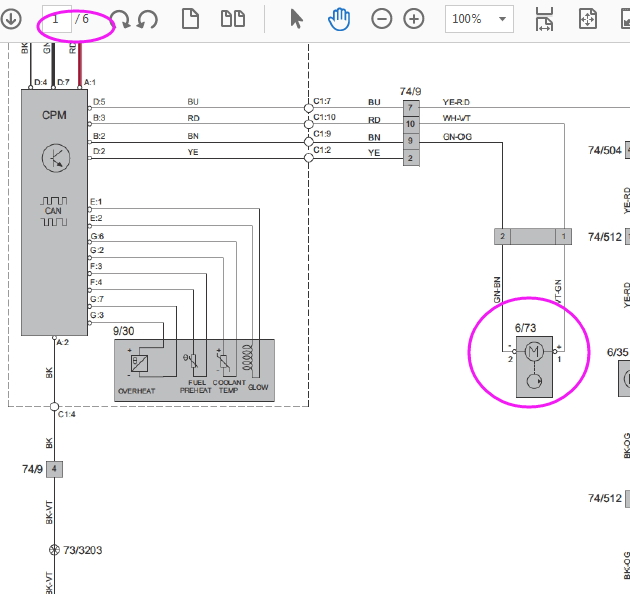This screenshot has width=630, height=594.
Task: Click the motor M symbol in 6/73
Action: point(534,352)
